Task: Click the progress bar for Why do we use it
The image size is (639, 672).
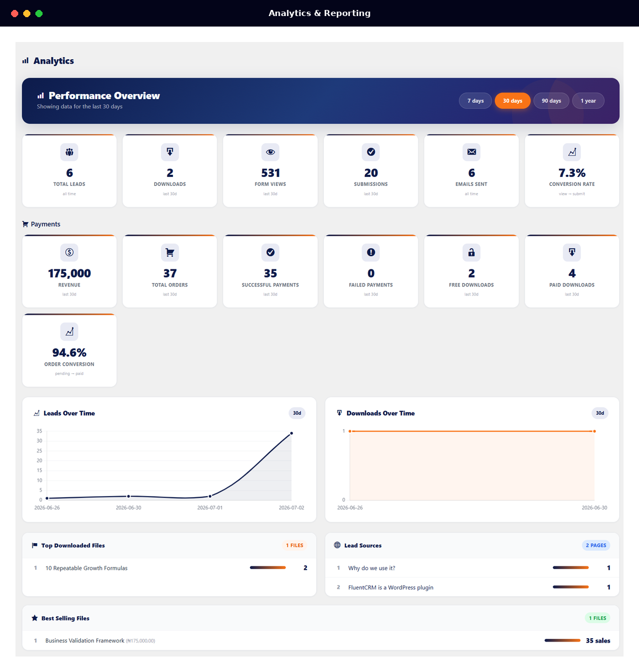Action: (x=570, y=568)
